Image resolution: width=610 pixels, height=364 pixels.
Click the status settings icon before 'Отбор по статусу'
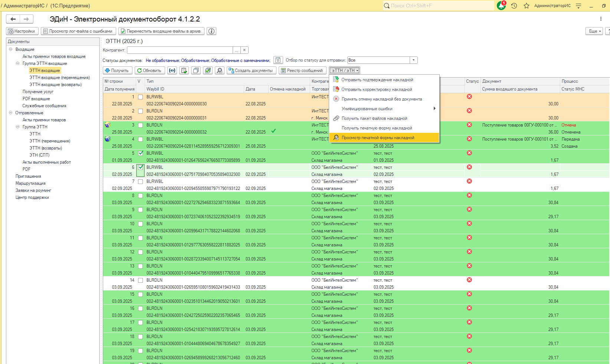pos(278,60)
